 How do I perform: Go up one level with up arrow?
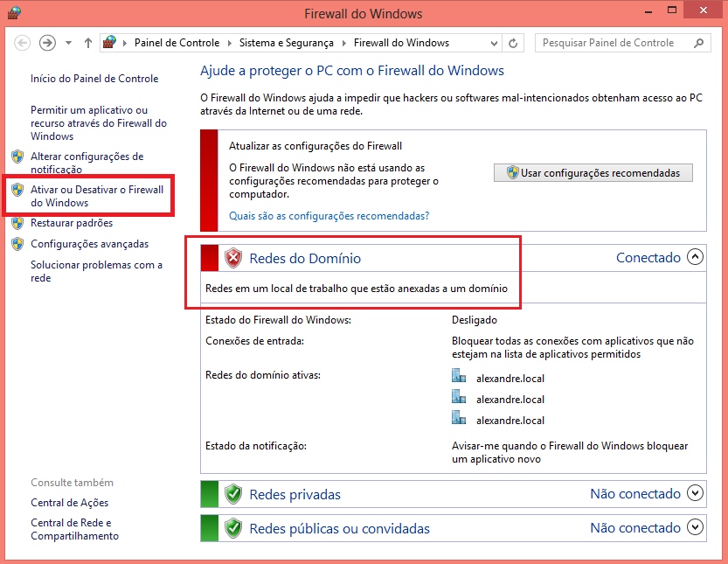pyautogui.click(x=88, y=43)
